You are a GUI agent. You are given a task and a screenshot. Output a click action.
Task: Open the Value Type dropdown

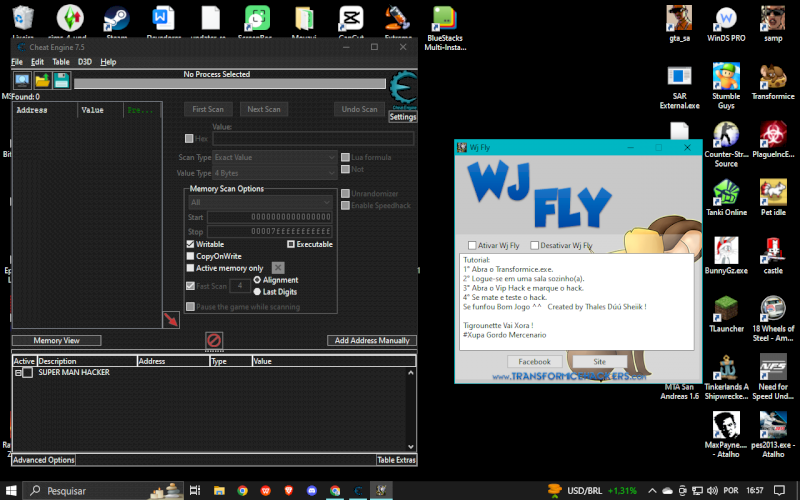274,173
